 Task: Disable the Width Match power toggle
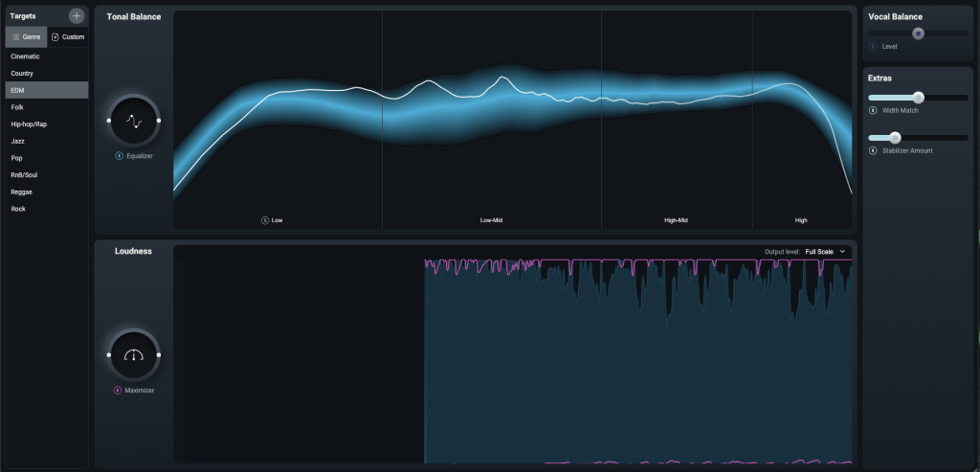873,111
